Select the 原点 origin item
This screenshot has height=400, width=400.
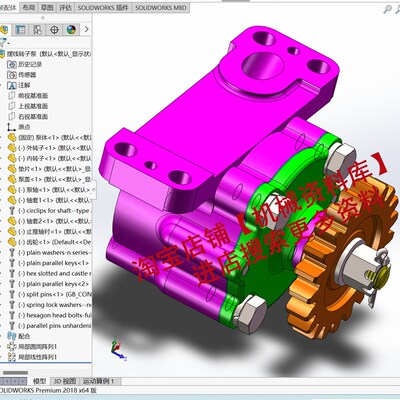19,127
